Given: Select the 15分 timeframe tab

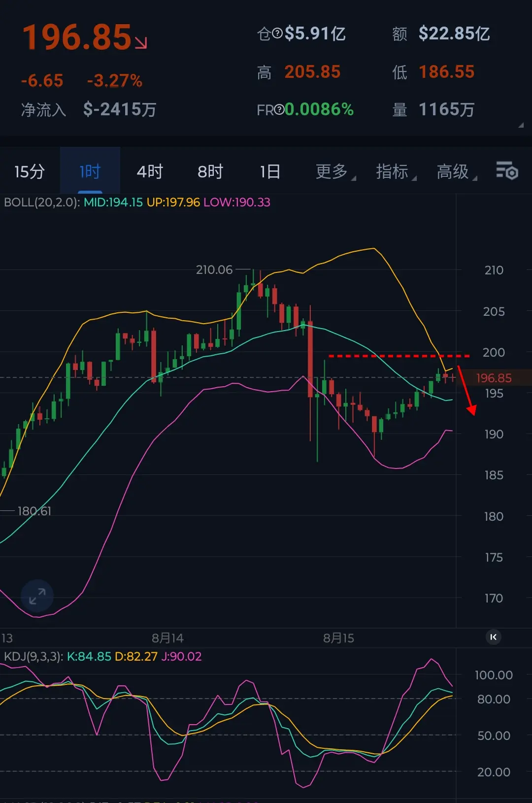Looking at the screenshot, I should (30, 171).
